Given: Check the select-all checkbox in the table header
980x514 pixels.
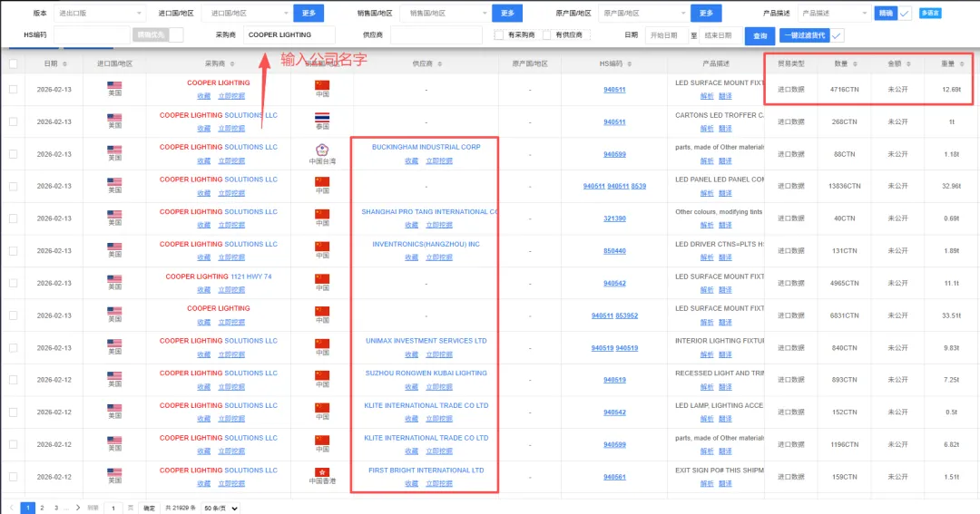Looking at the screenshot, I should (x=13, y=63).
